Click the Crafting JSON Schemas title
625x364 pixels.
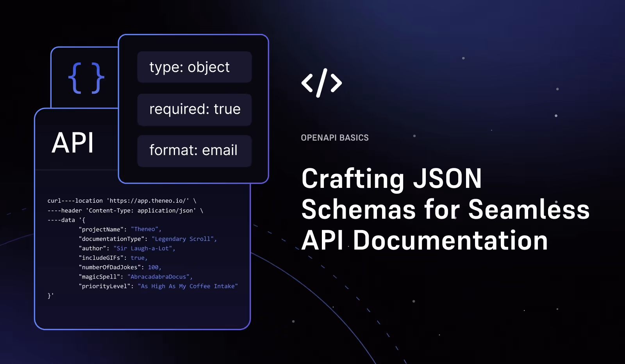coord(445,209)
